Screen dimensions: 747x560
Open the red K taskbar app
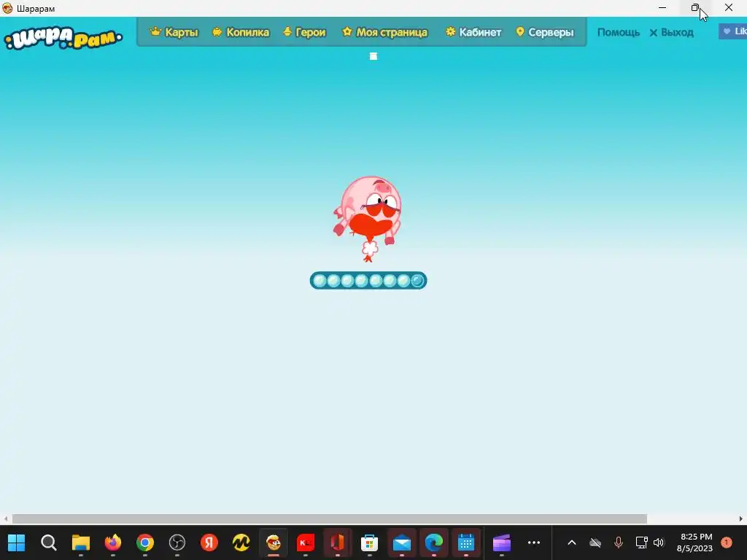306,542
